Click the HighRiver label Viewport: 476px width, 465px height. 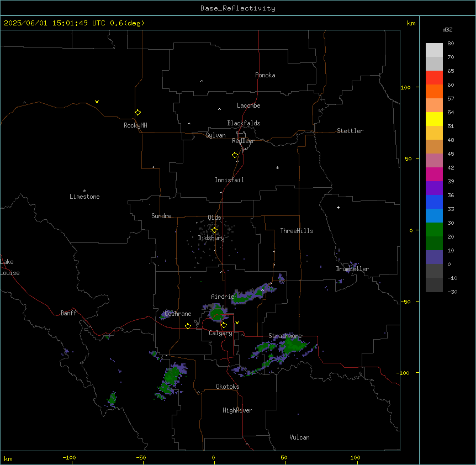237,410
